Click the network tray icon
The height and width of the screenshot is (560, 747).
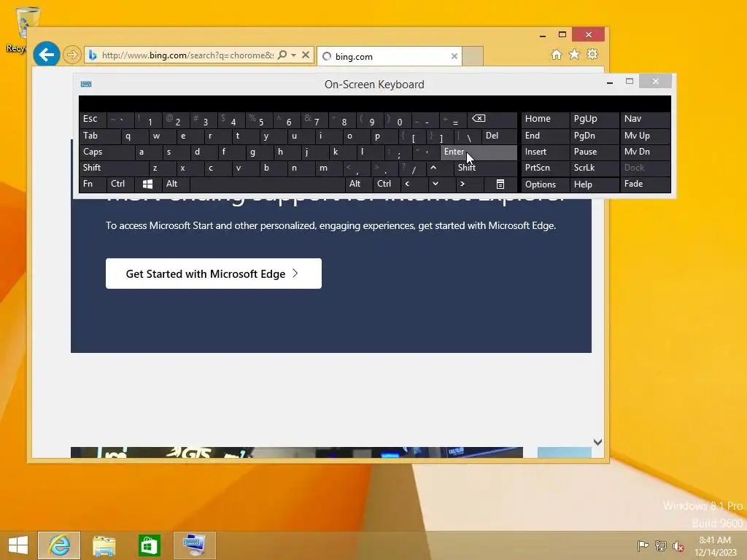click(661, 545)
